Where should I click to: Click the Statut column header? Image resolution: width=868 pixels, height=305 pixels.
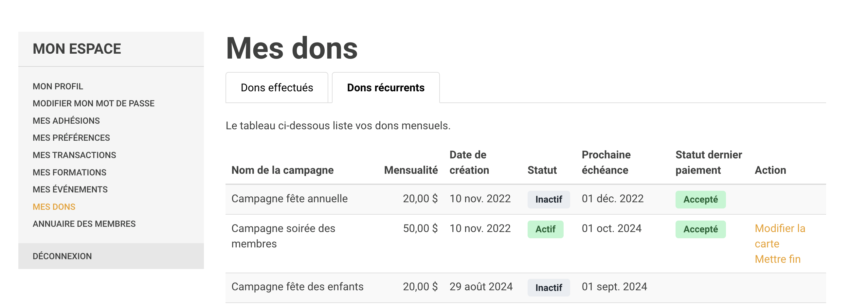pos(542,170)
